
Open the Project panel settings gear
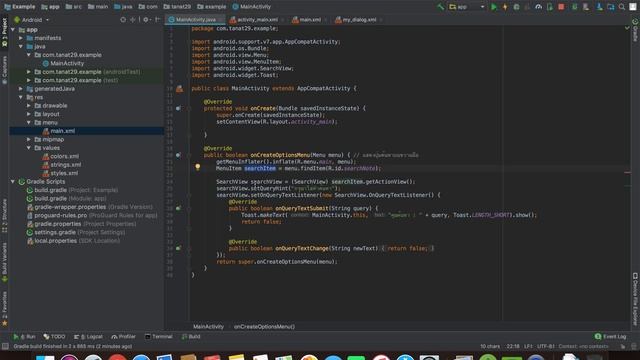pos(146,19)
